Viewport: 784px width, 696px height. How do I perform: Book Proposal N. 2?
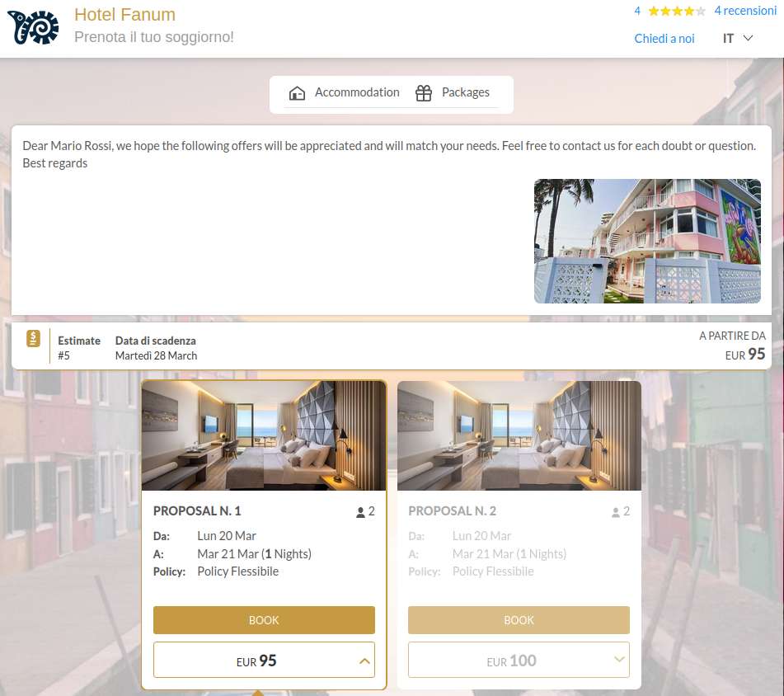tap(519, 620)
